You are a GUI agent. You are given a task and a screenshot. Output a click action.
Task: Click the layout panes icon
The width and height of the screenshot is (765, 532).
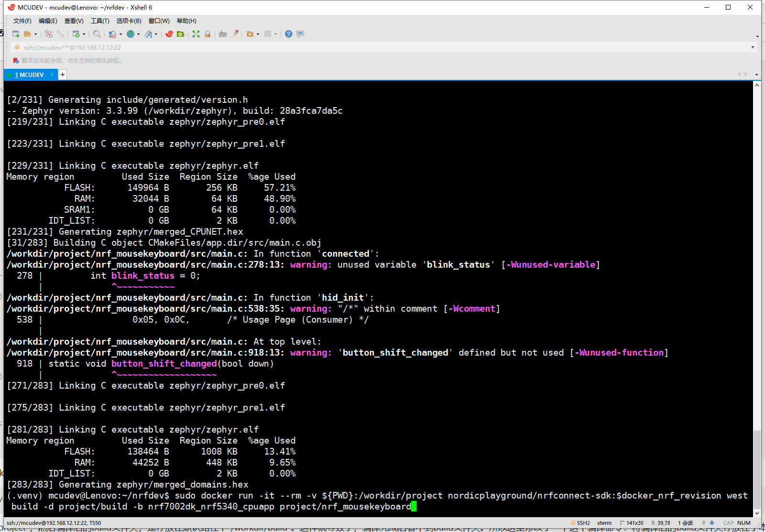[268, 34]
